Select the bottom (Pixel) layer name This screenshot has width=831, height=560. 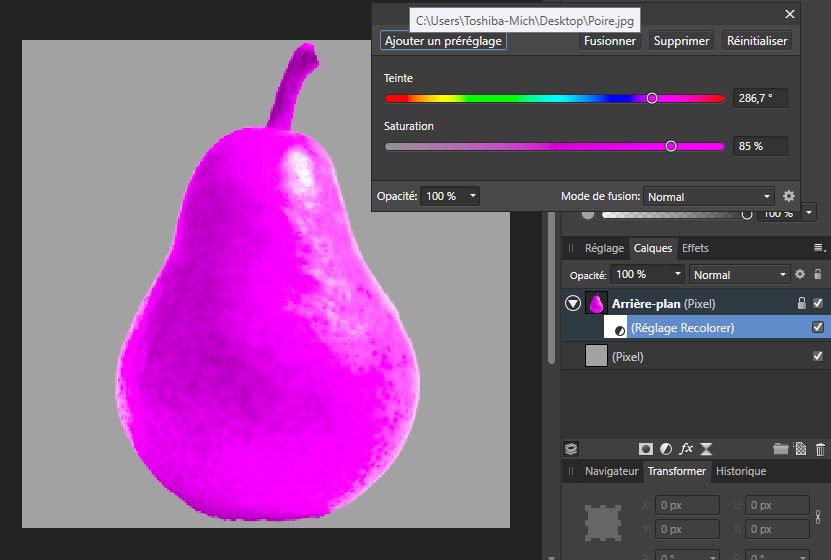[627, 357]
